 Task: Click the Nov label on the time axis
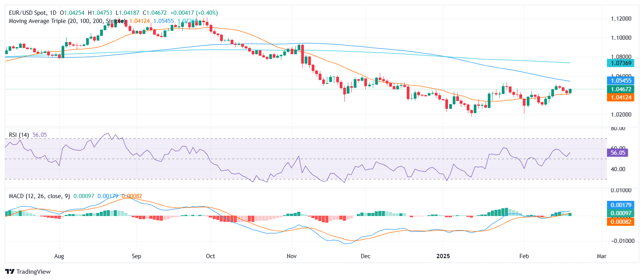click(x=291, y=256)
